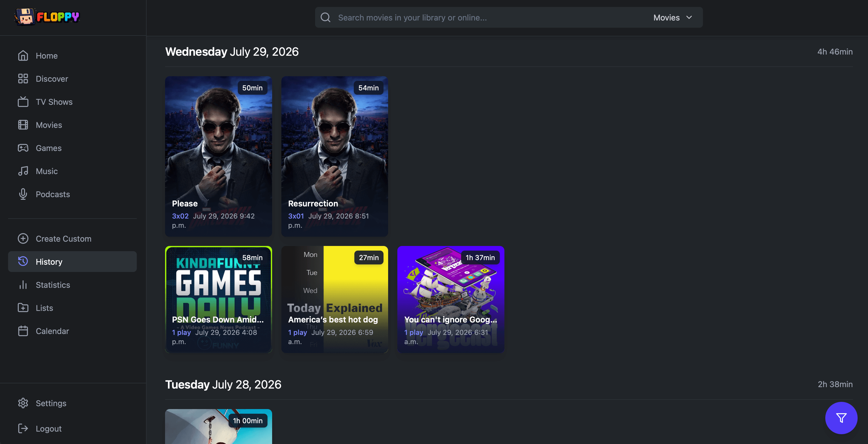Click the 54min duration badge
The image size is (868, 444).
click(368, 88)
